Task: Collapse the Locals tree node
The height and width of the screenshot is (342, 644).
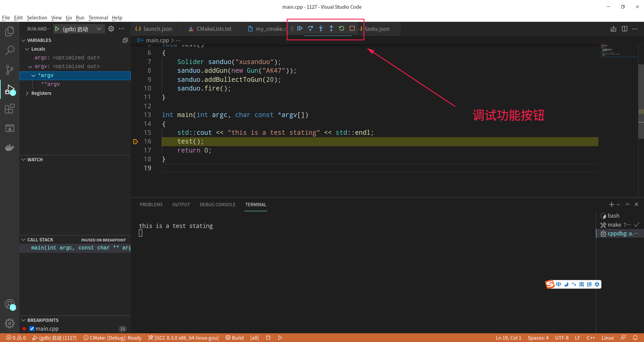Action: pos(27,49)
